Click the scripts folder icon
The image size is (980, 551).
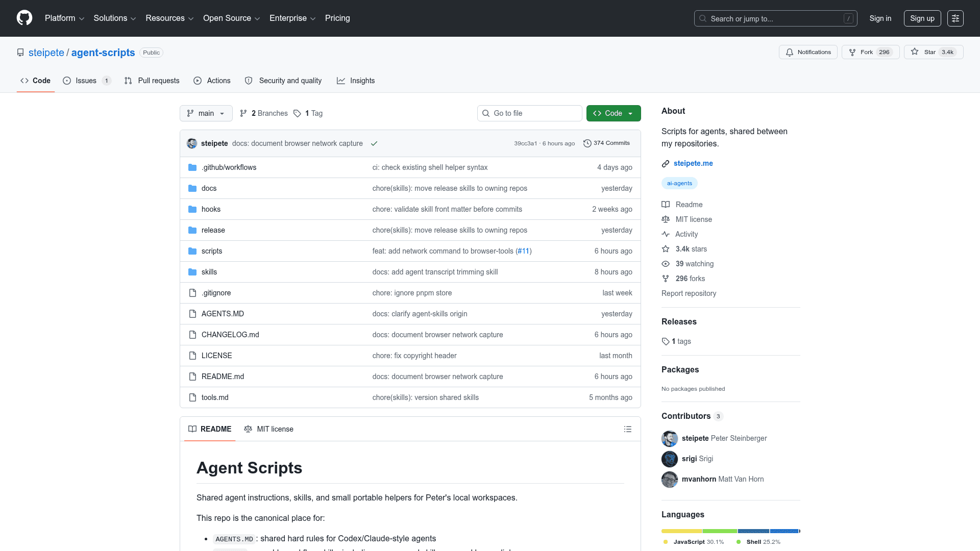[x=192, y=251]
